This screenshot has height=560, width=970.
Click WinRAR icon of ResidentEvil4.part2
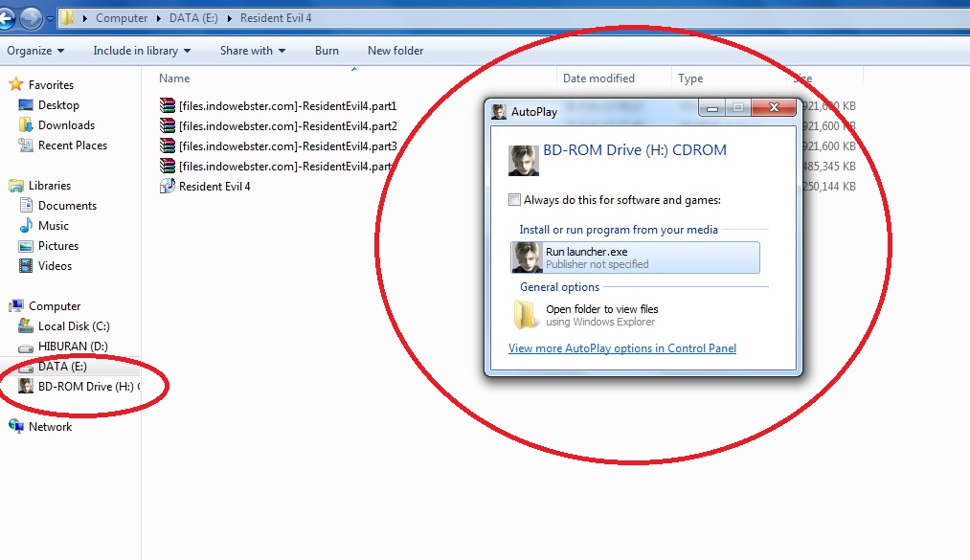[x=167, y=126]
